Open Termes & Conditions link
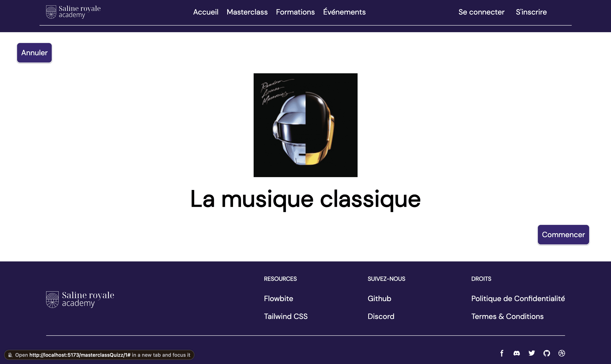 507,316
